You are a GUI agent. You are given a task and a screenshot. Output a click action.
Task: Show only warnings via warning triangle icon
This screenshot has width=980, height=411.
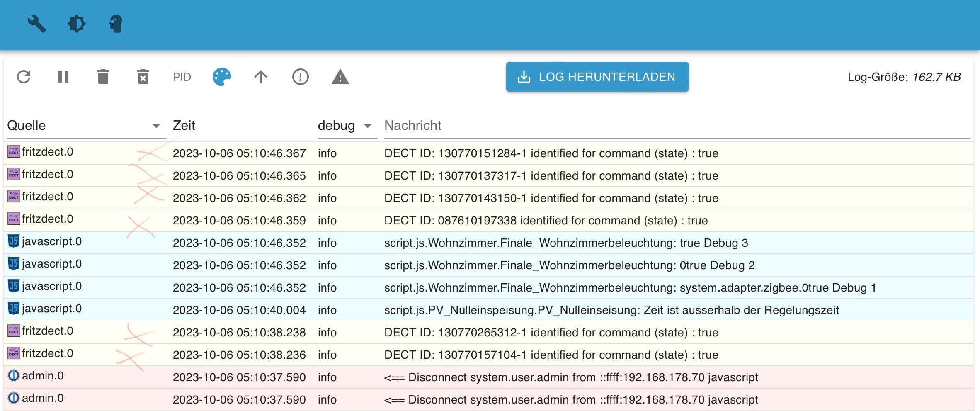[340, 77]
